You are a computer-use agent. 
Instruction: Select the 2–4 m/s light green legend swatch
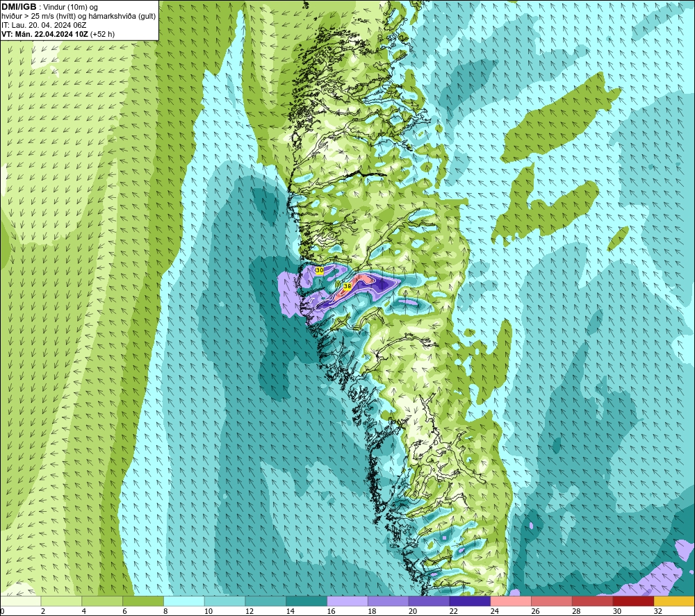pyautogui.click(x=61, y=601)
